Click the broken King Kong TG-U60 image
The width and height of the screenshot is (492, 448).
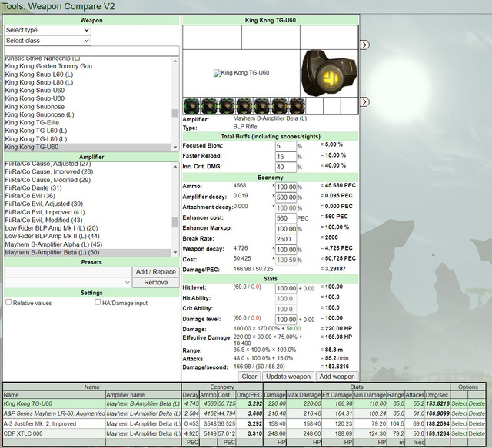coord(241,73)
